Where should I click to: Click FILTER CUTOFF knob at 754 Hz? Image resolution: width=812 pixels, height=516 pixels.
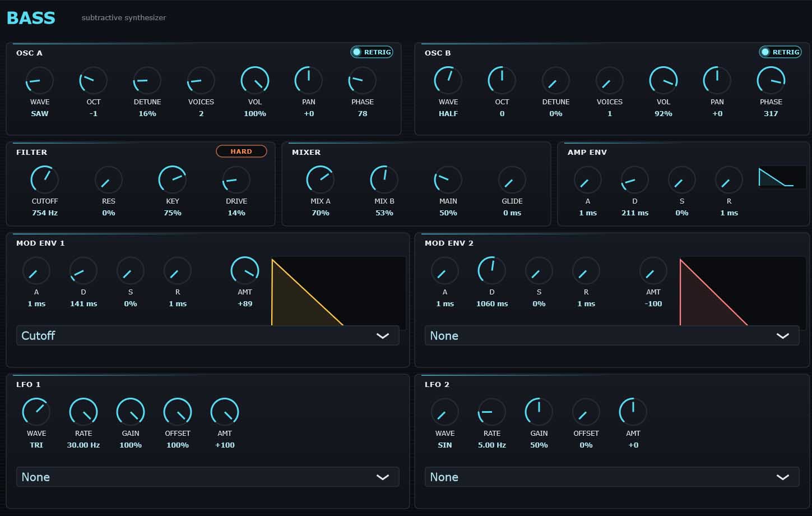45,180
